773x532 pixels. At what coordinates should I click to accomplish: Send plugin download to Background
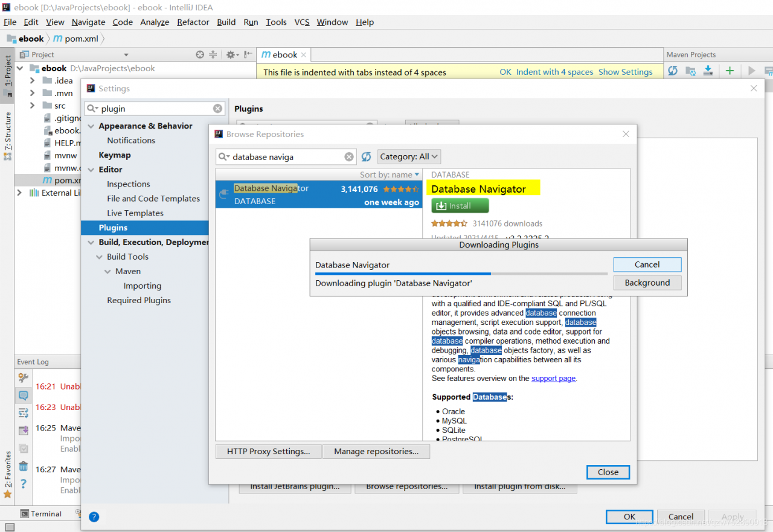[647, 283]
